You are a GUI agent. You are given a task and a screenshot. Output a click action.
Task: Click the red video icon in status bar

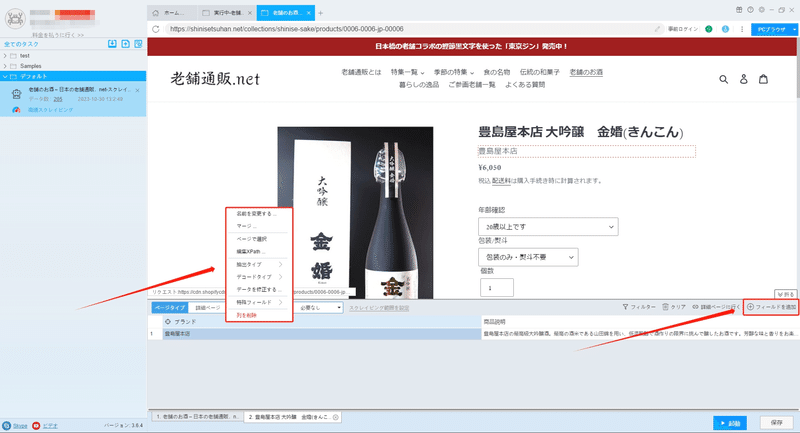(x=36, y=426)
